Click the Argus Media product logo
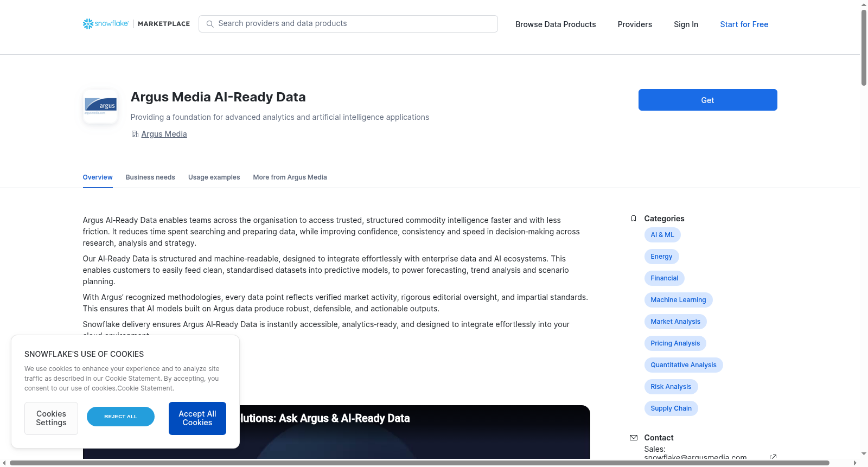The height and width of the screenshot is (467, 868). coord(100,106)
